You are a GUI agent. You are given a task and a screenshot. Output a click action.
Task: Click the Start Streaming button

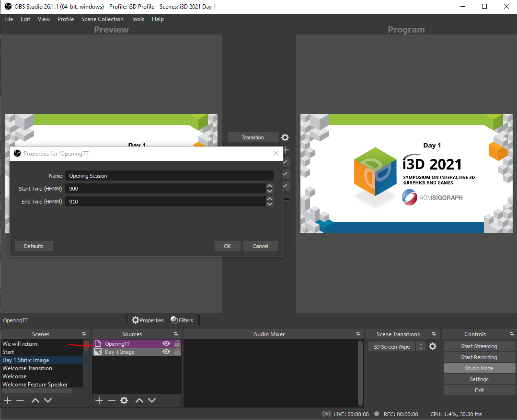click(479, 346)
